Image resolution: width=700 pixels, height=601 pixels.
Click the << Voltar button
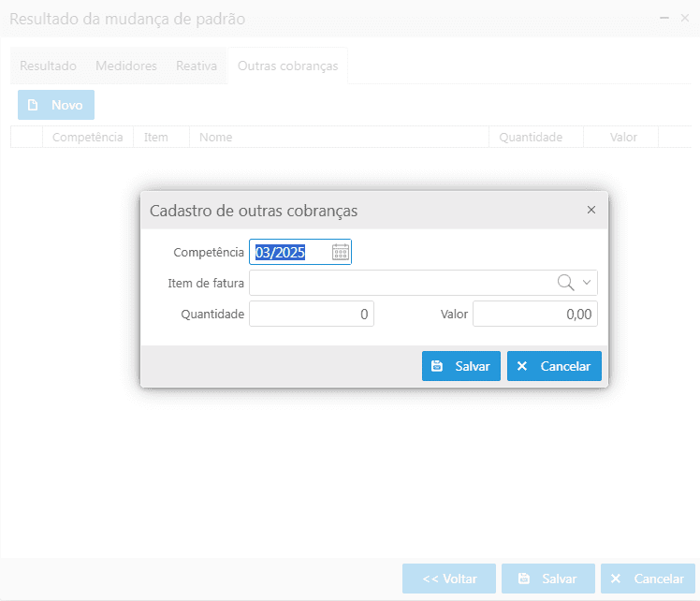pyautogui.click(x=449, y=579)
